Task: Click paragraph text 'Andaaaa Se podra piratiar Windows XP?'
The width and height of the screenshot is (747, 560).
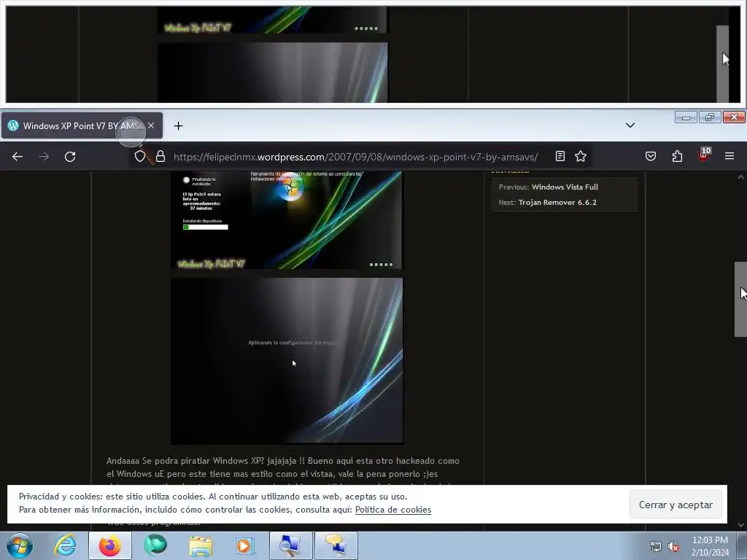Action: click(185, 461)
